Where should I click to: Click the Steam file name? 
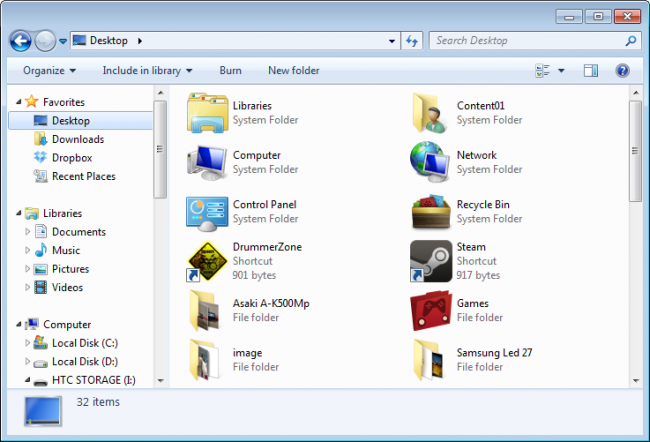(471, 247)
